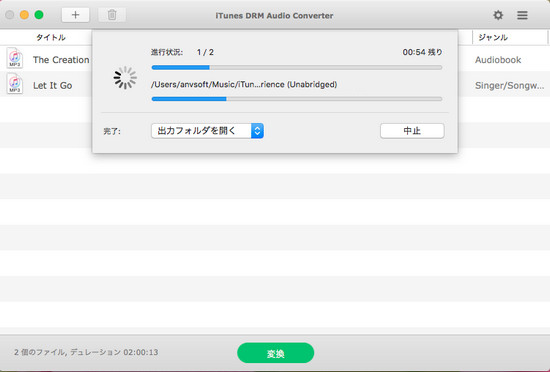
Task: Open the gear settings icon
Action: pos(498,15)
